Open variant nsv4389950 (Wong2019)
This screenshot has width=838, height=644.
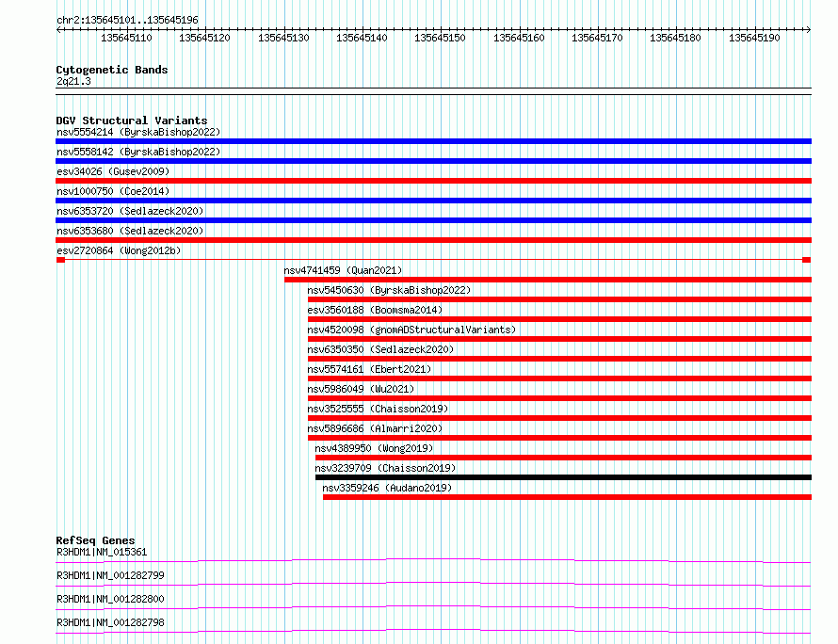[x=374, y=448]
